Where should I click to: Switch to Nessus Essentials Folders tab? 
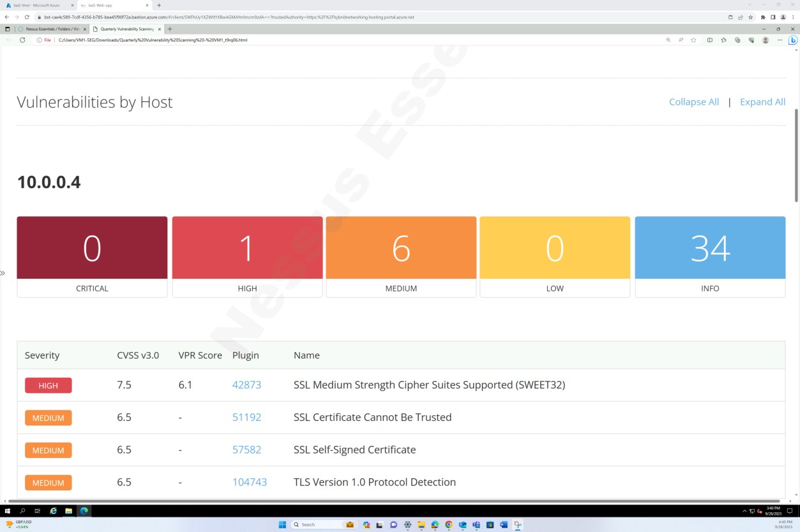(x=51, y=29)
